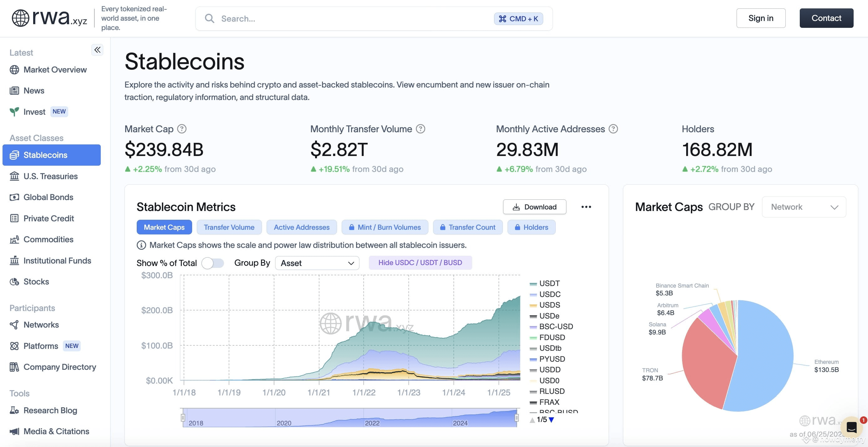The height and width of the screenshot is (447, 868).
Task: Collapse the sidebar with the double-chevron icon
Action: [97, 50]
